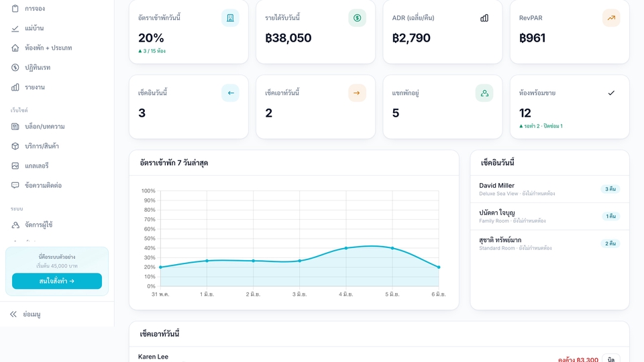This screenshot has width=644, height=362.
Task: Select David Miller check-in entry
Action: pyautogui.click(x=549, y=189)
